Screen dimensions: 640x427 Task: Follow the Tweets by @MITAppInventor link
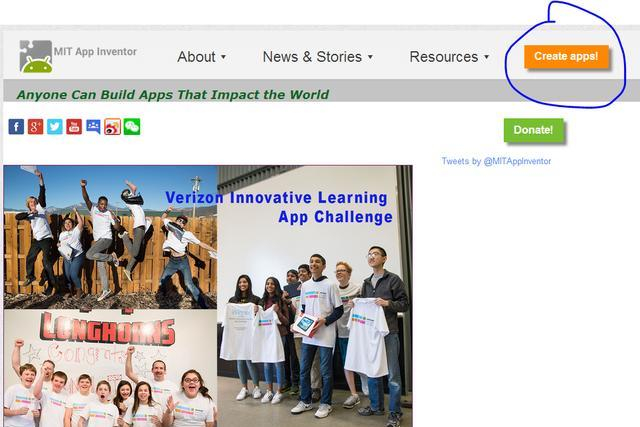[496, 161]
